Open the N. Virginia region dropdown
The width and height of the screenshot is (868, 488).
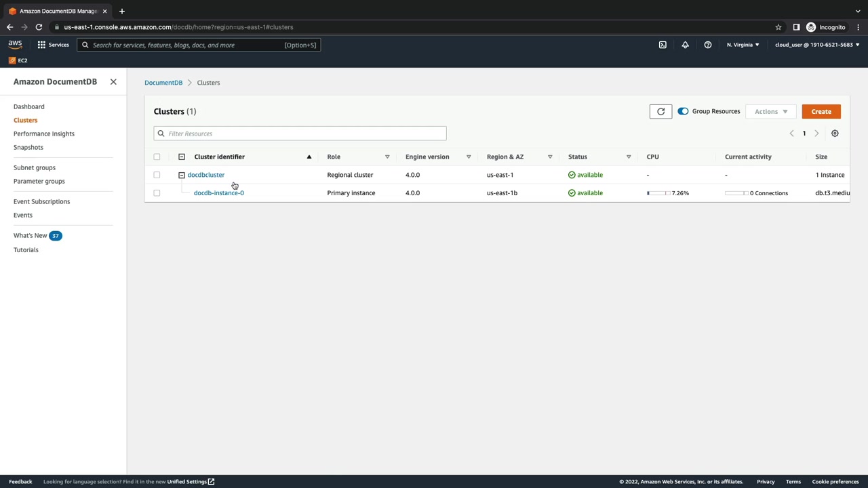743,45
